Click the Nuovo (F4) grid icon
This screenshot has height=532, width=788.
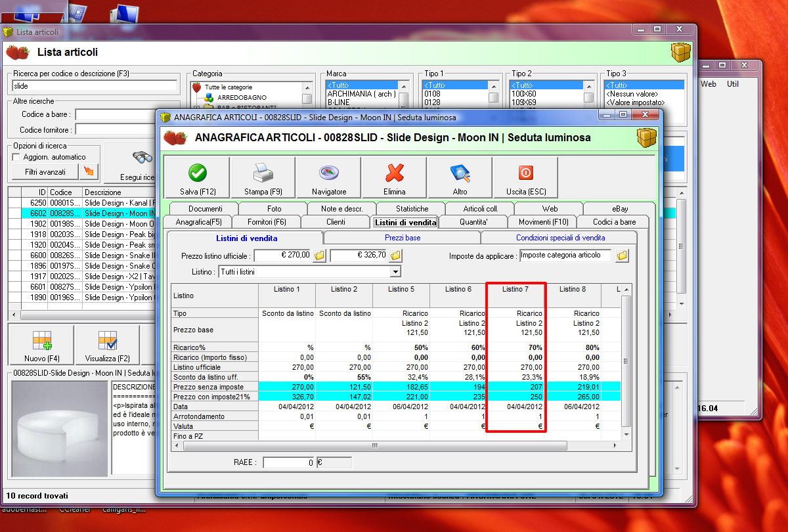point(43,340)
